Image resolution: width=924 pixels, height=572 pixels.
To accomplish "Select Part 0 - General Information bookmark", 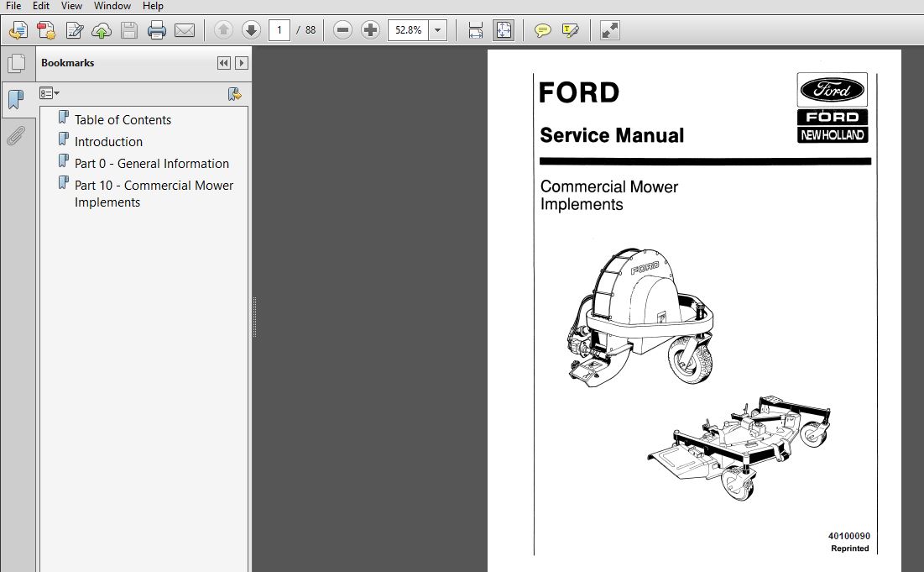I will pos(151,163).
